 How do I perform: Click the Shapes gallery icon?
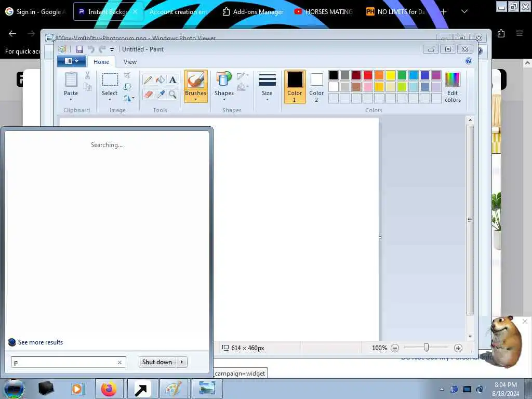pyautogui.click(x=224, y=79)
